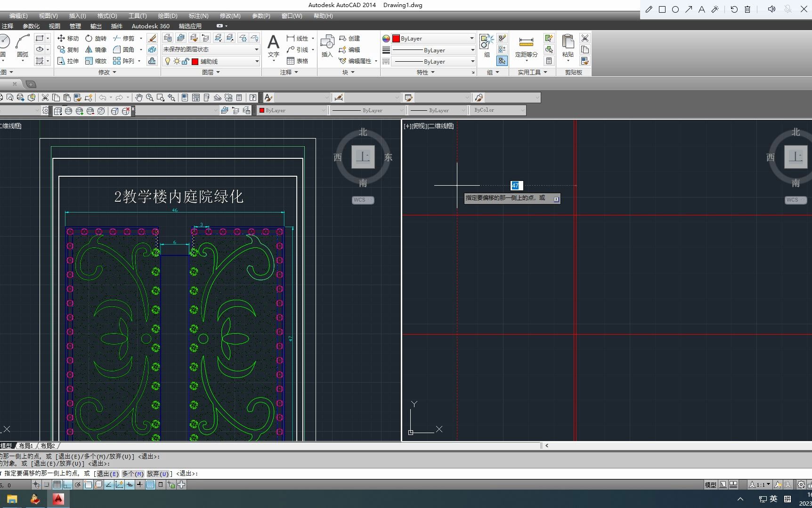Toggle group selection on/off button
This screenshot has width=812, height=508.
502,61
